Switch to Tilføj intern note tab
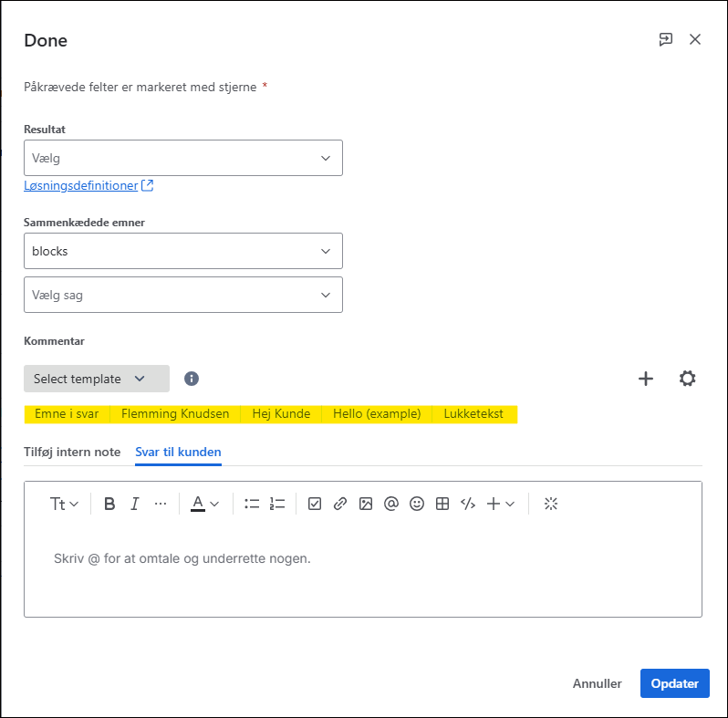The width and height of the screenshot is (728, 718). click(x=72, y=452)
